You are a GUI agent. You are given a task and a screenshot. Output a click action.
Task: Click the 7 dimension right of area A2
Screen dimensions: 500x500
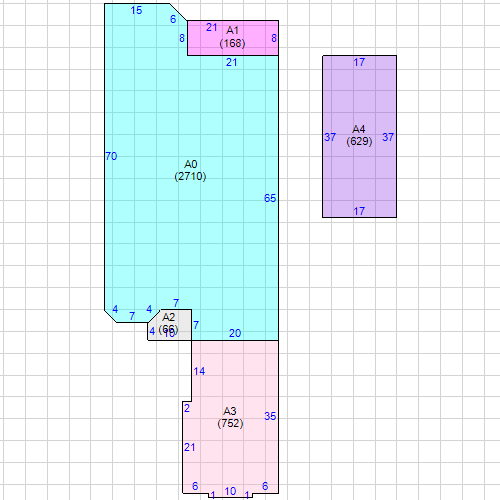[x=196, y=325]
